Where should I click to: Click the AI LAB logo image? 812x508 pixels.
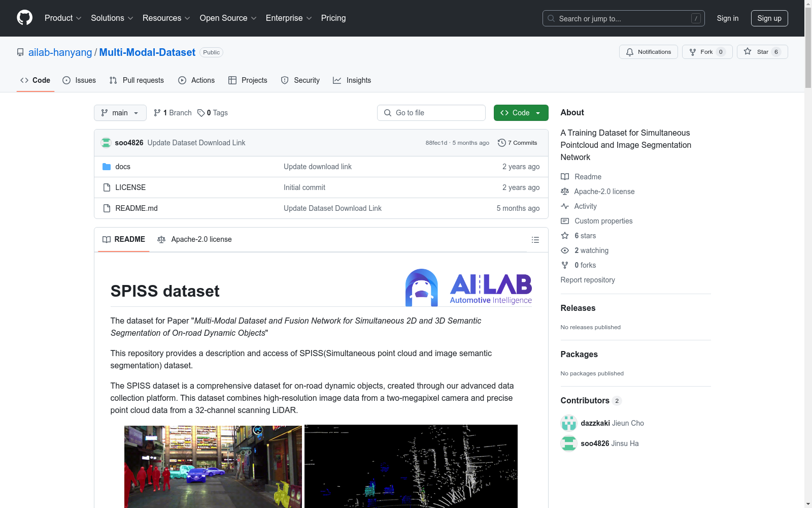pos(468,288)
